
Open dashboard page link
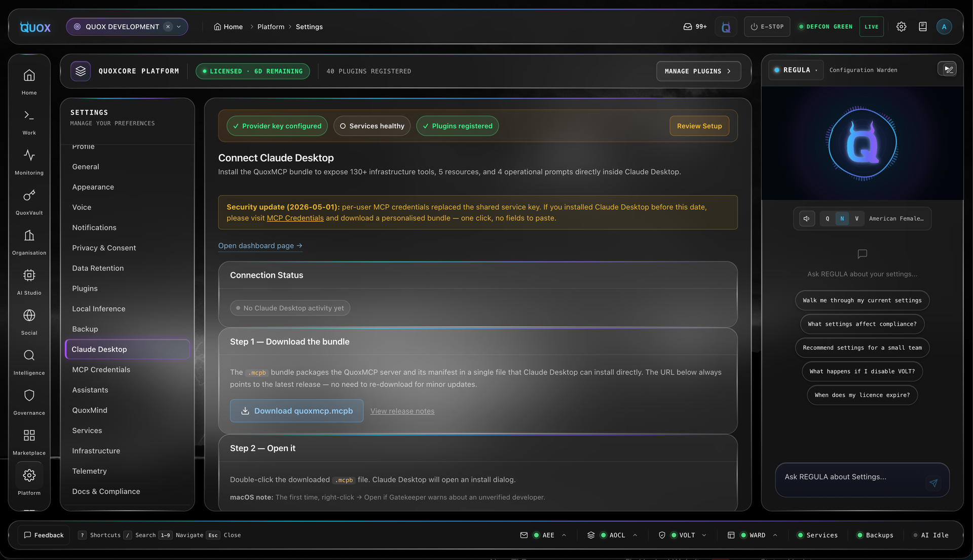(x=260, y=246)
